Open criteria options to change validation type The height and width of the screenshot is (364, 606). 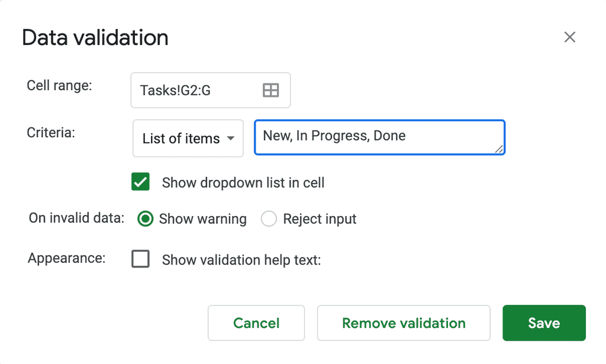(188, 138)
